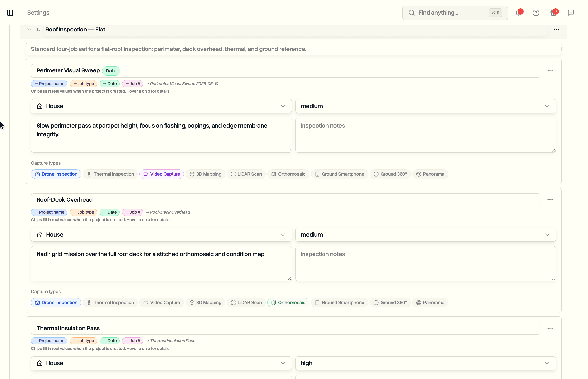588x379 pixels.
Task: Edit the Nadir grid mission description textarea
Action: point(161,264)
